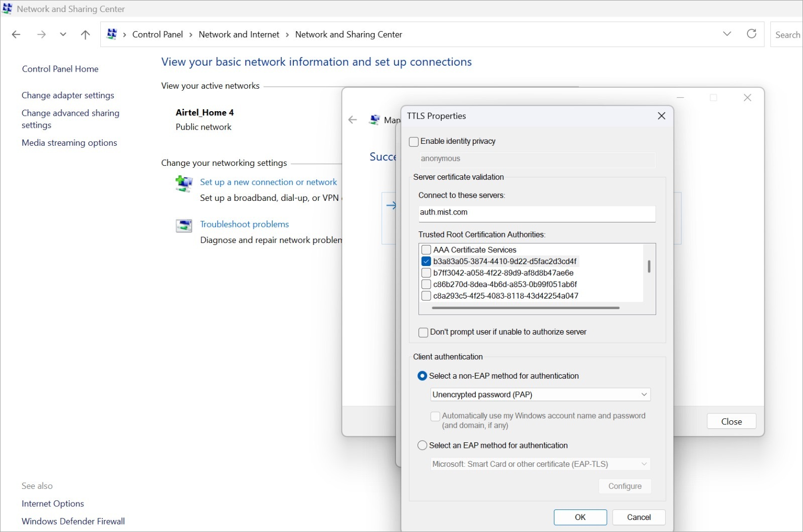Click the Troubleshoot problems icon
This screenshot has height=532, width=803.
click(x=184, y=226)
